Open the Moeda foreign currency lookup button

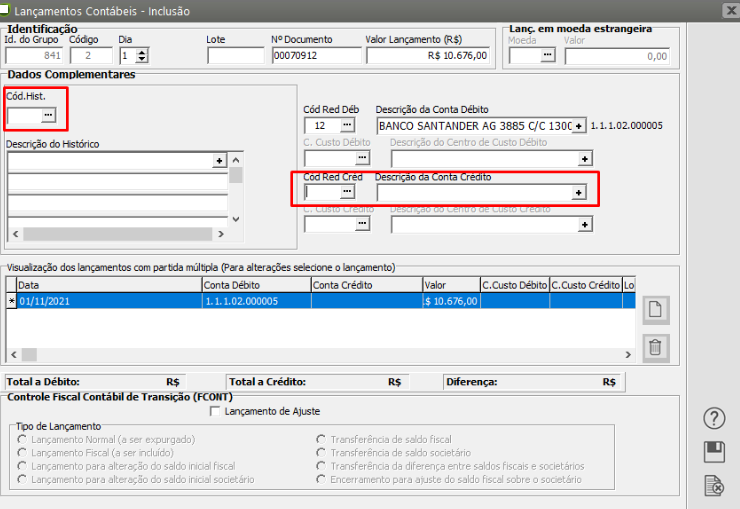[x=546, y=56]
